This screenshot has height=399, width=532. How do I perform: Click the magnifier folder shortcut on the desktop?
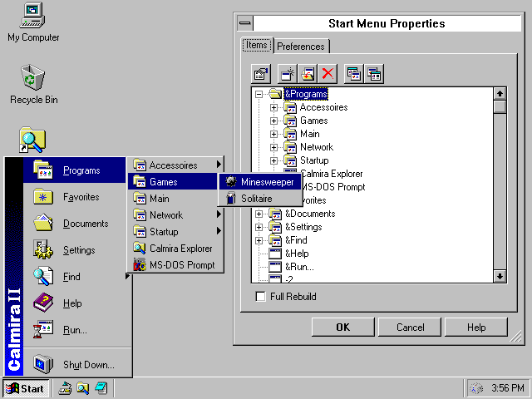click(32, 140)
